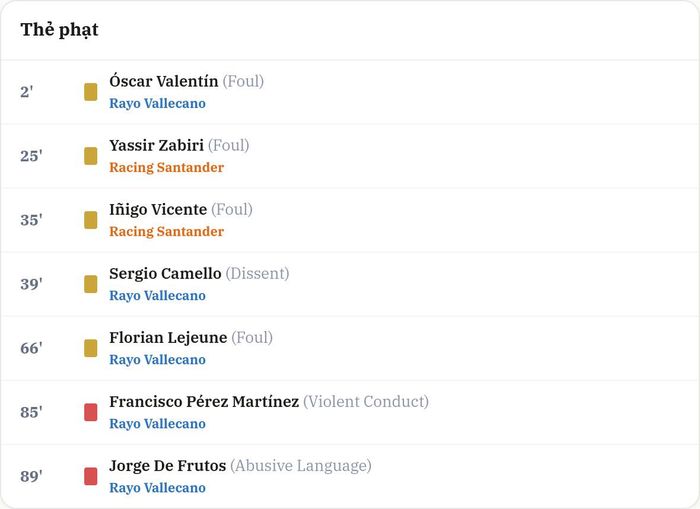Open Sergio Camello's player page

tap(165, 273)
